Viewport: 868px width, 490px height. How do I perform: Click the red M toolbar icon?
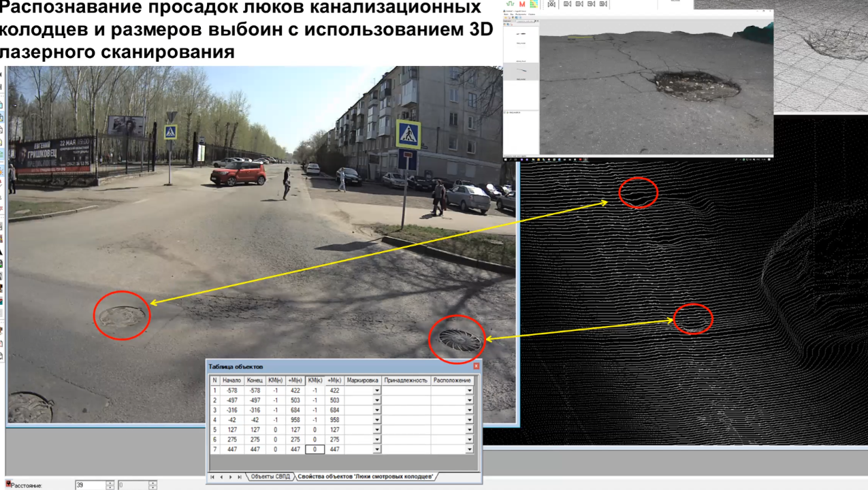(522, 4)
